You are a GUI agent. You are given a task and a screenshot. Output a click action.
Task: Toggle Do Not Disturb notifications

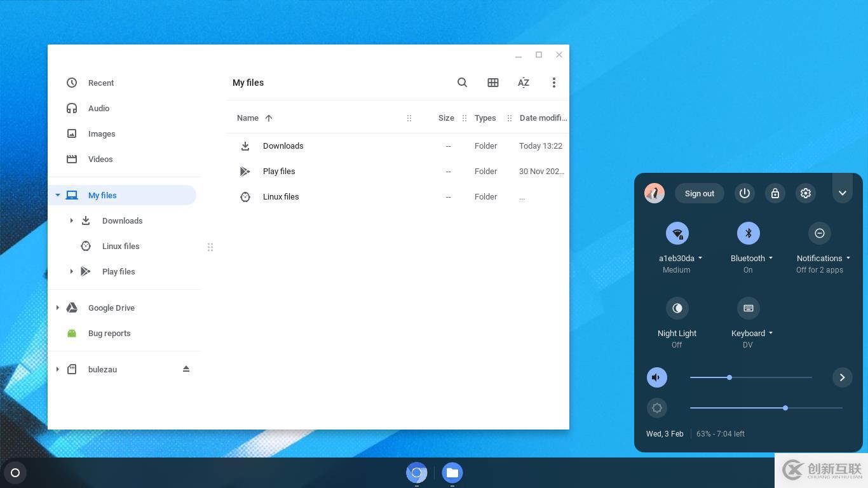click(820, 233)
